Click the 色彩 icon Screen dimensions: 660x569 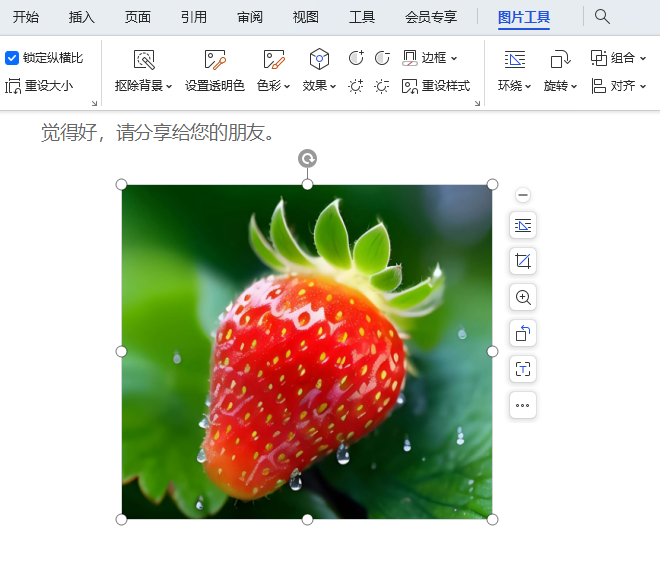[274, 59]
